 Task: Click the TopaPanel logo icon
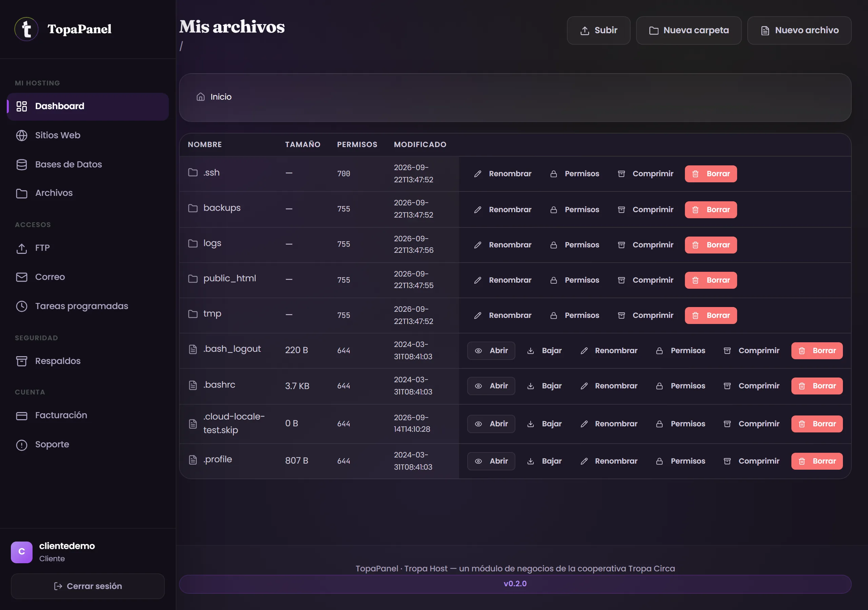pos(26,29)
